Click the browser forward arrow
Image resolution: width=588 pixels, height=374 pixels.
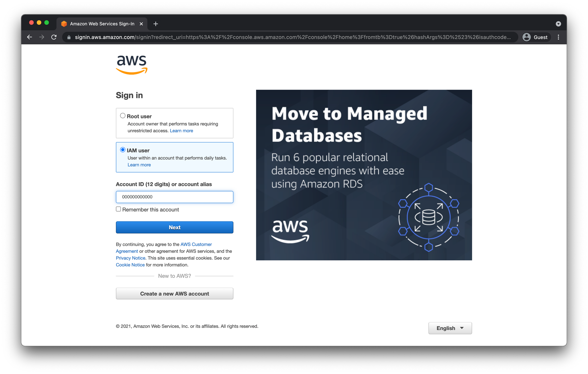tap(42, 37)
